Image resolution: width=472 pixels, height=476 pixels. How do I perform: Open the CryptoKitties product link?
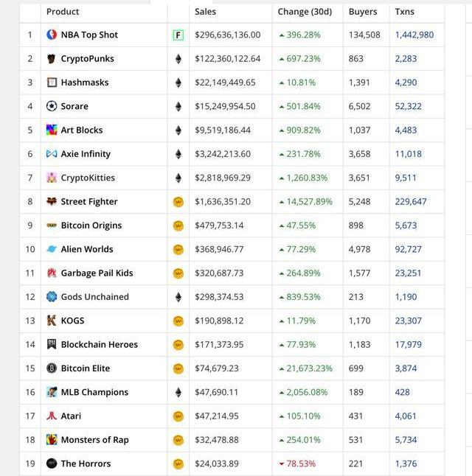coord(88,178)
